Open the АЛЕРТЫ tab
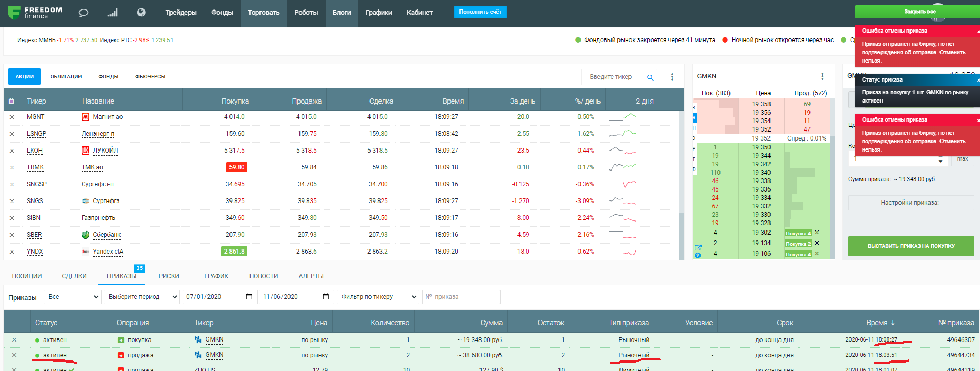Screen dimensions: 980x371 tap(311, 276)
